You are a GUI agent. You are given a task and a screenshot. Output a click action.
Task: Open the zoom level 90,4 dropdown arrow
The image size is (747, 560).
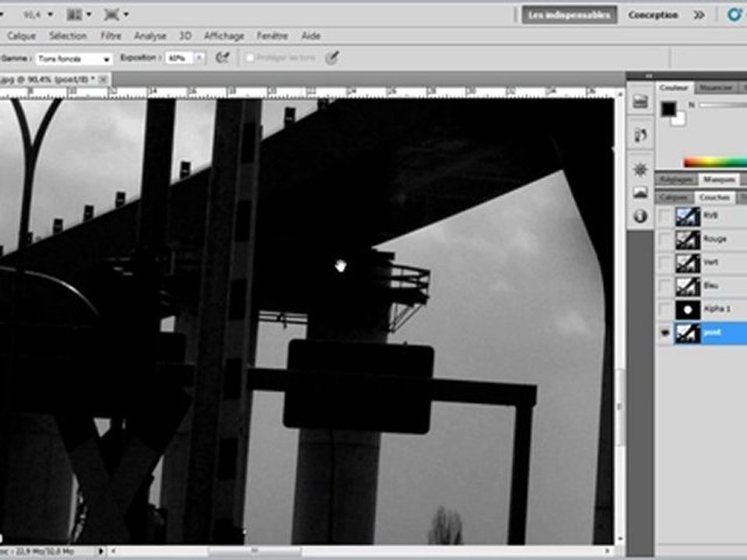[x=51, y=16]
